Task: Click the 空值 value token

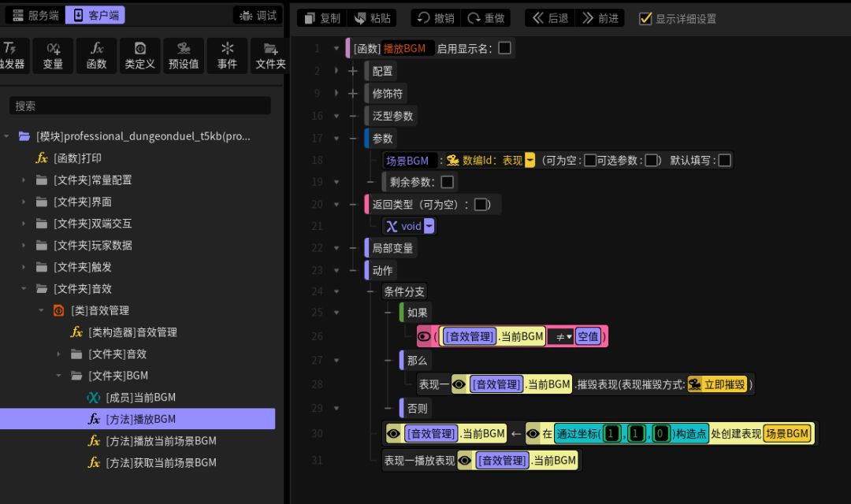Action: pyautogui.click(x=588, y=337)
